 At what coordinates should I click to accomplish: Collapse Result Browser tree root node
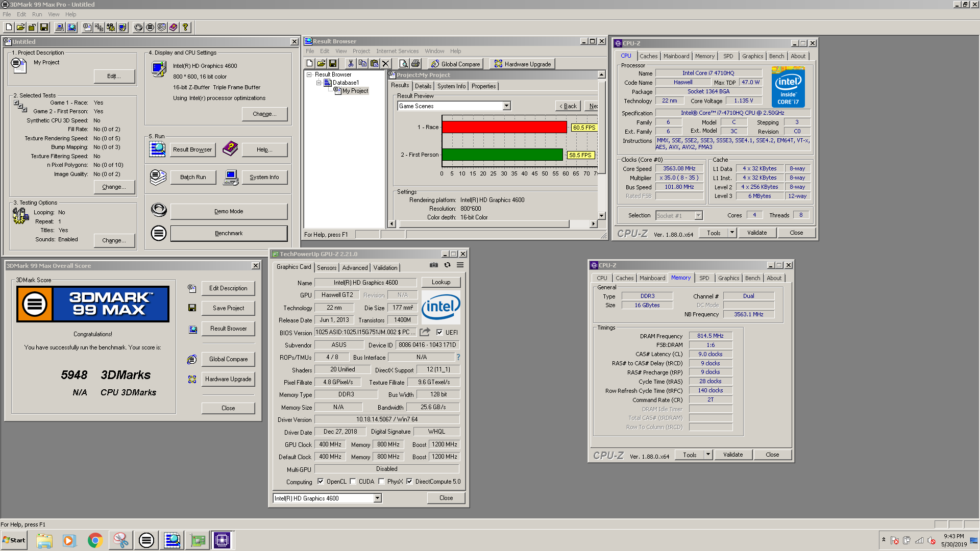click(309, 74)
